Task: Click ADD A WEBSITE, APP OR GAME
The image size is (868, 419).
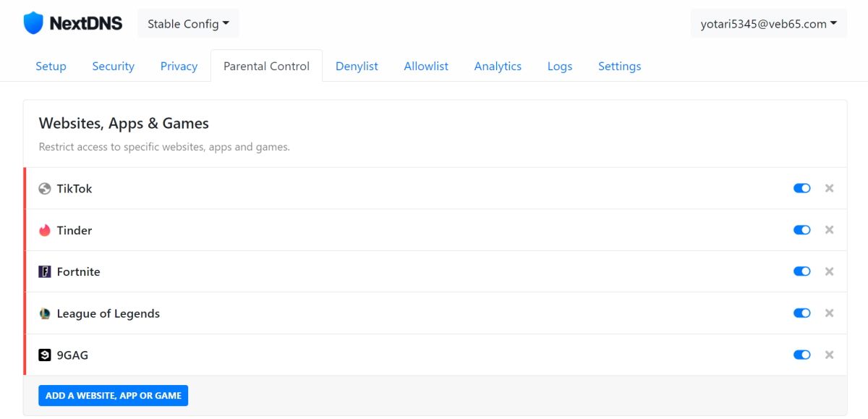Action: (x=113, y=395)
